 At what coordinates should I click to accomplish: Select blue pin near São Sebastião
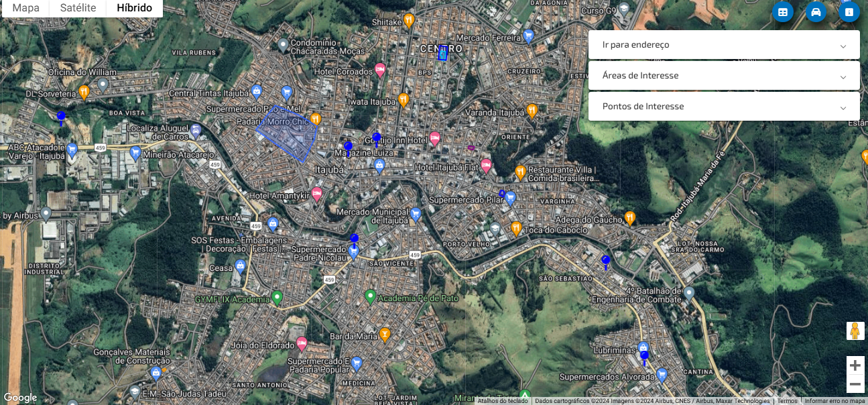606,262
